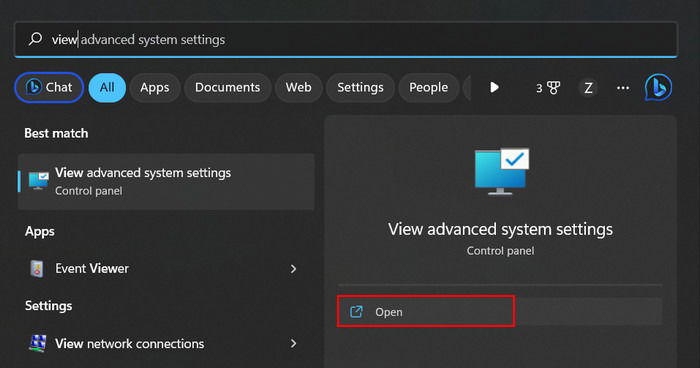
Task: Expand View network connections chevron
Action: (293, 343)
